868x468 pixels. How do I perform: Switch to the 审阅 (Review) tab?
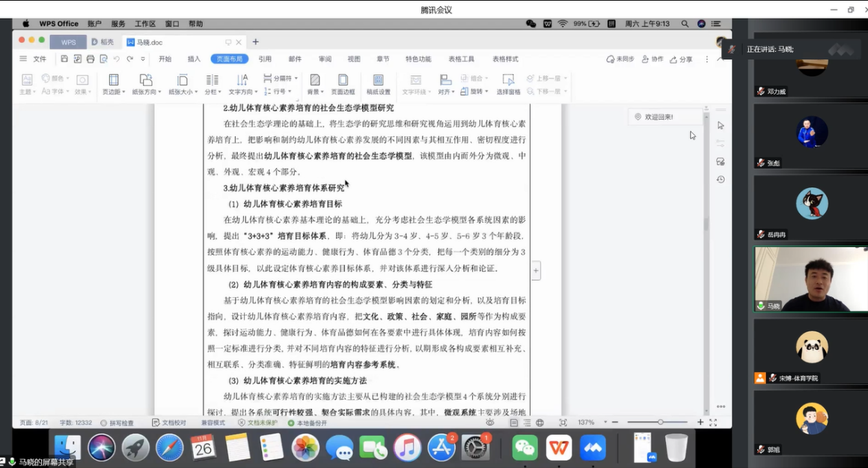[x=325, y=59]
